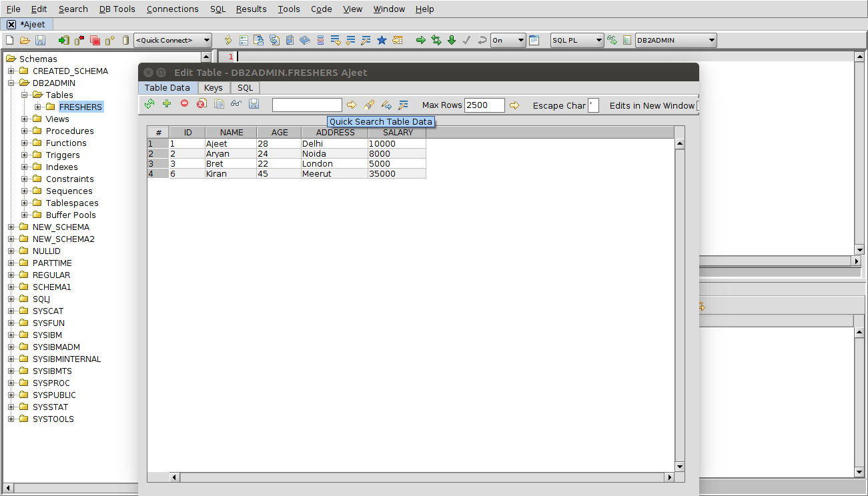Open the On autocommit dropdown
Screen dimensions: 868x496
(508, 40)
